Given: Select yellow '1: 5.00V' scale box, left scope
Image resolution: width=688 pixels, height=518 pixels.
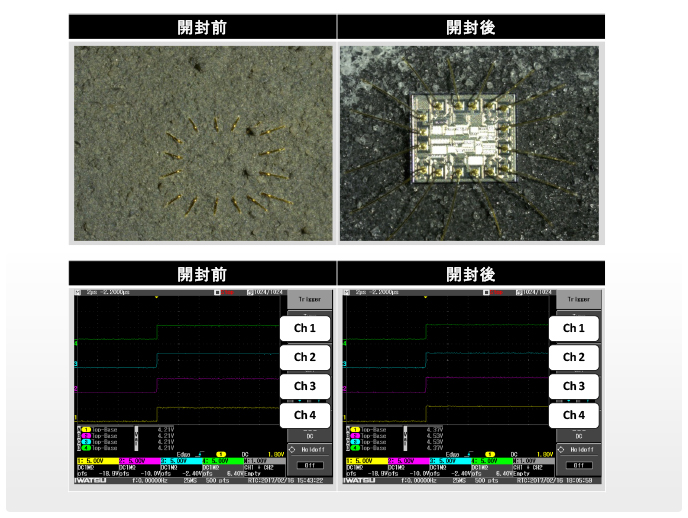Looking at the screenshot, I should (x=97, y=461).
